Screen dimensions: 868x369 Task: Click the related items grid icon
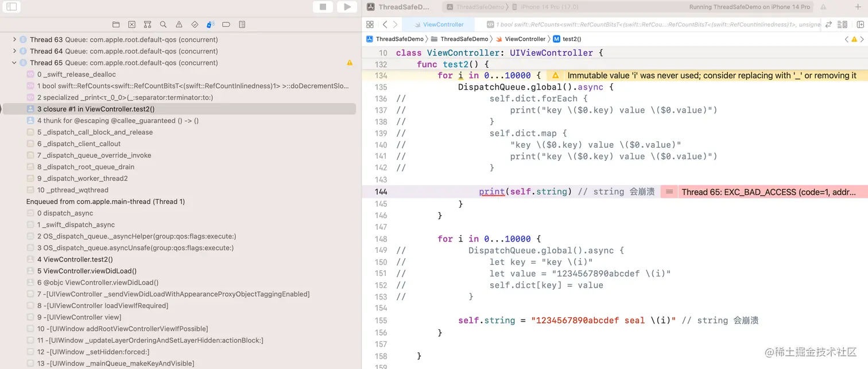[370, 25]
